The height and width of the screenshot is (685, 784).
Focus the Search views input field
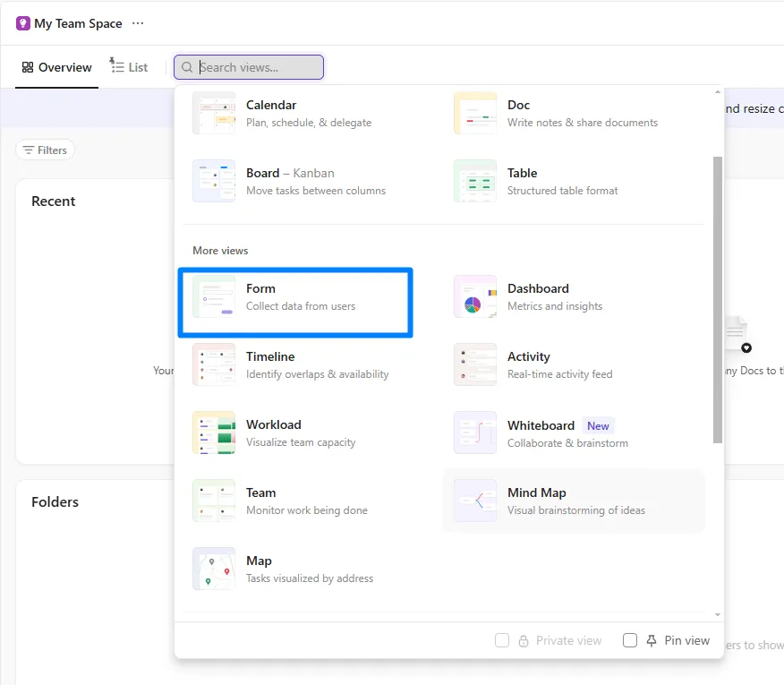click(x=249, y=67)
